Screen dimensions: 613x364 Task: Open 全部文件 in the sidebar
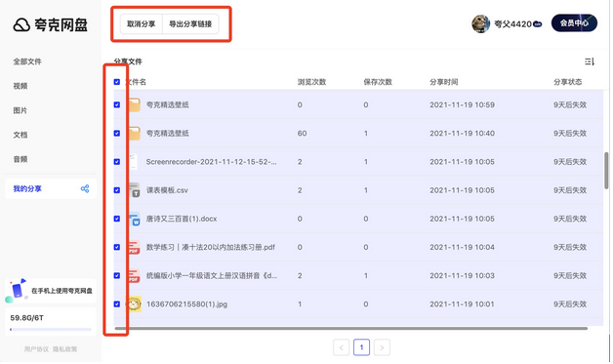click(27, 61)
